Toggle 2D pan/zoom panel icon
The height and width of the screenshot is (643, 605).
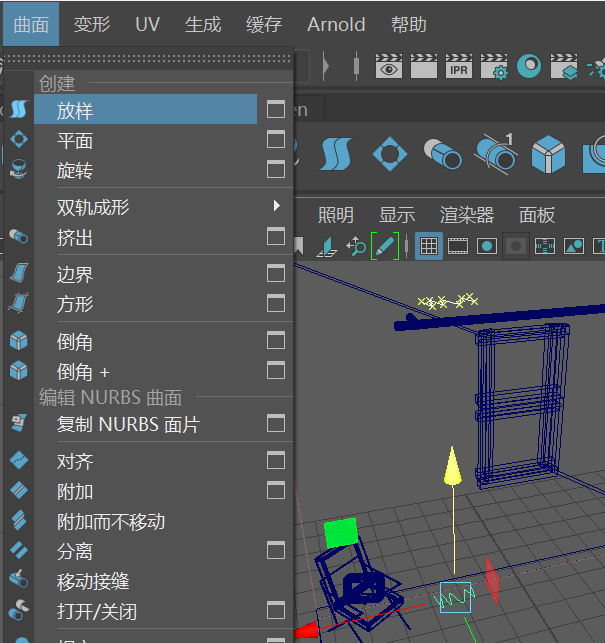(x=355, y=246)
